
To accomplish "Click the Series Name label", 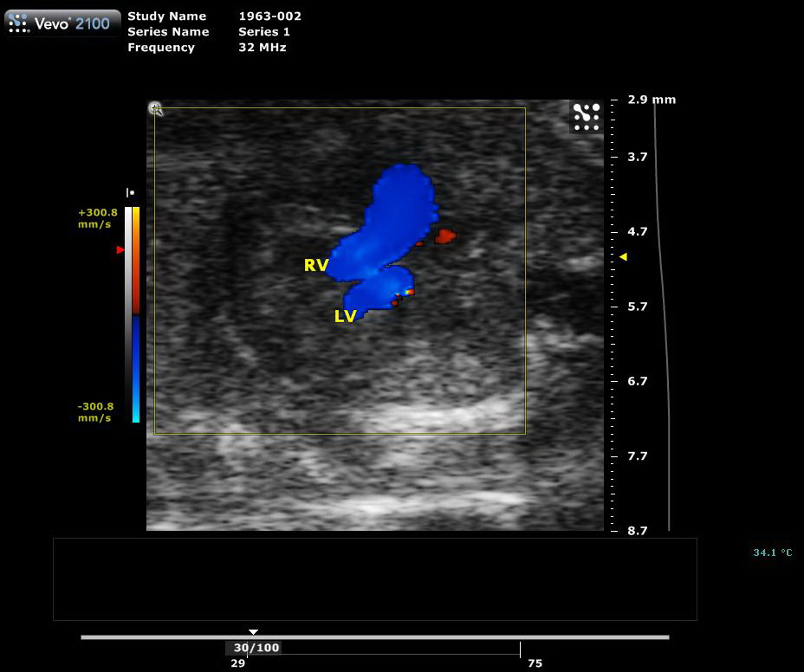I will tap(168, 32).
